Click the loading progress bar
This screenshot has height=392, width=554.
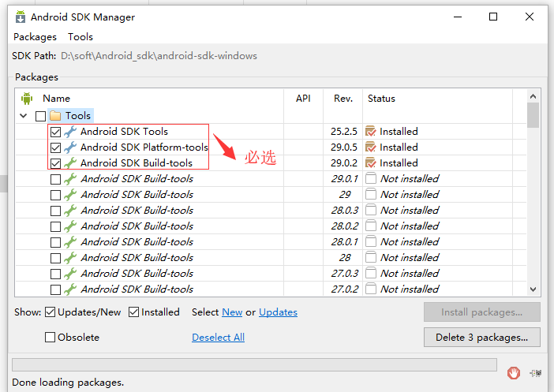[254, 365]
